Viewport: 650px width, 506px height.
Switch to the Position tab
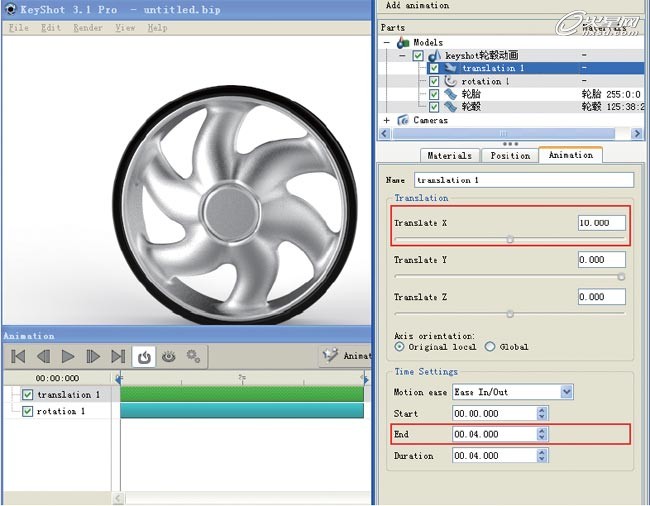point(510,156)
